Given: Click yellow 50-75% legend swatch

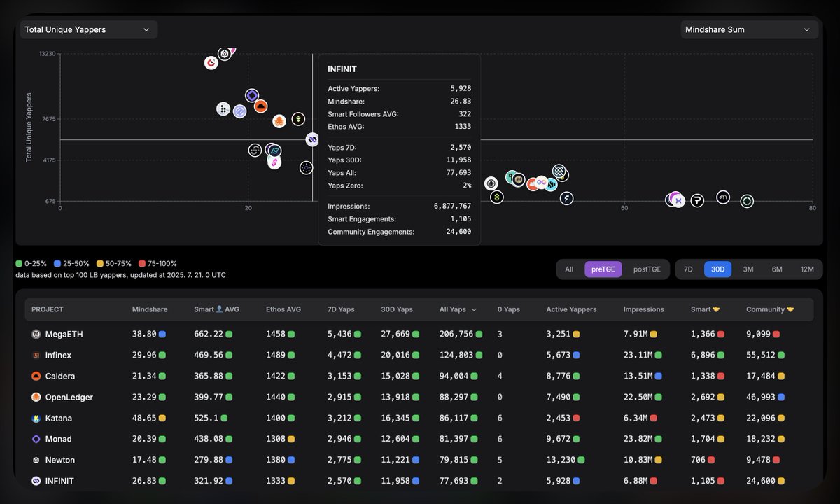Looking at the screenshot, I should point(99,264).
